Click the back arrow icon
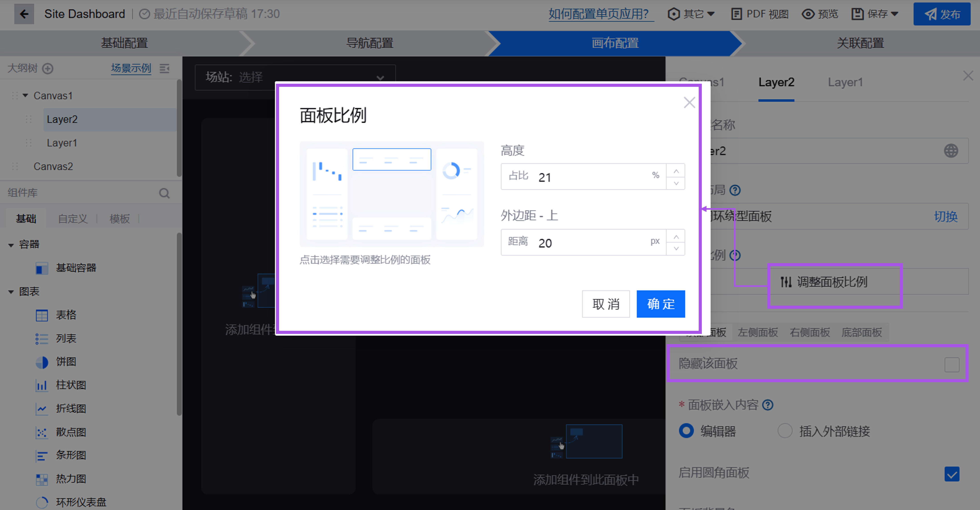The image size is (980, 510). [24, 14]
